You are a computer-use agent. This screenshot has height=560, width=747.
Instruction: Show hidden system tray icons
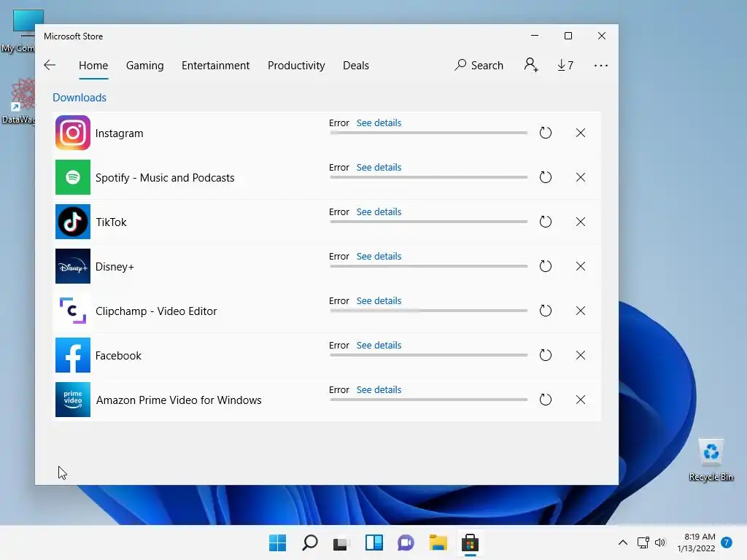[623, 542]
